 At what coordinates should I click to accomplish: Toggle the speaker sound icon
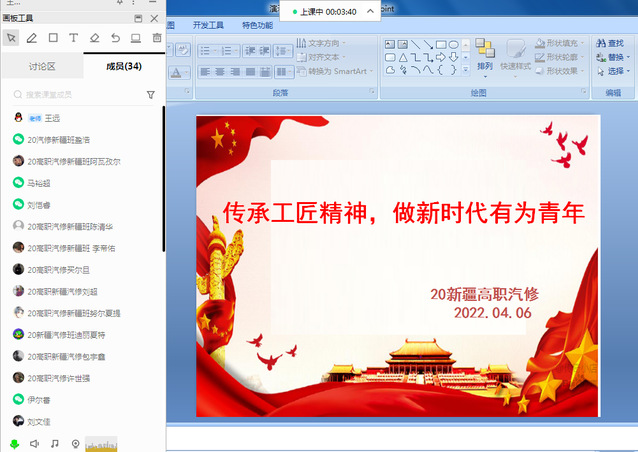(x=34, y=443)
